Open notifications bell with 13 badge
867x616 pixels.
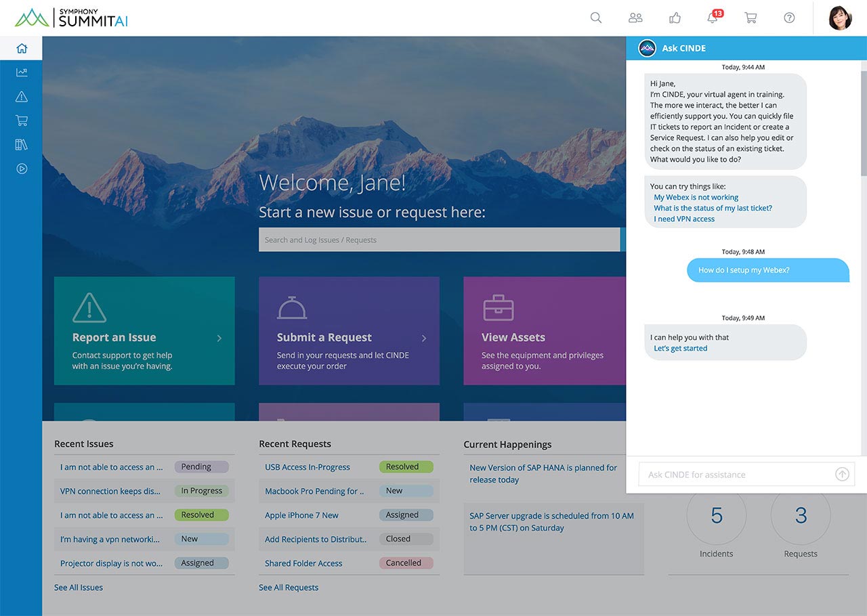click(714, 17)
